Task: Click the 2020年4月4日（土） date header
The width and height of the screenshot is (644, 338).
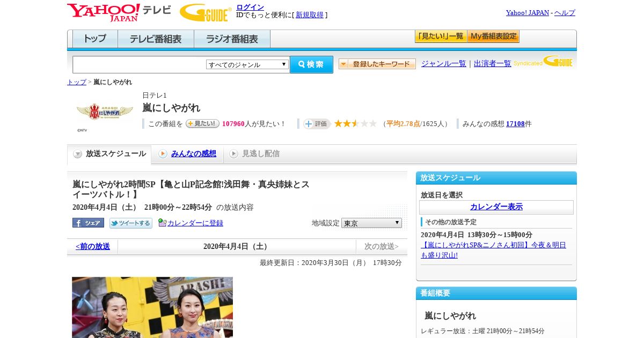Action: coord(237,246)
